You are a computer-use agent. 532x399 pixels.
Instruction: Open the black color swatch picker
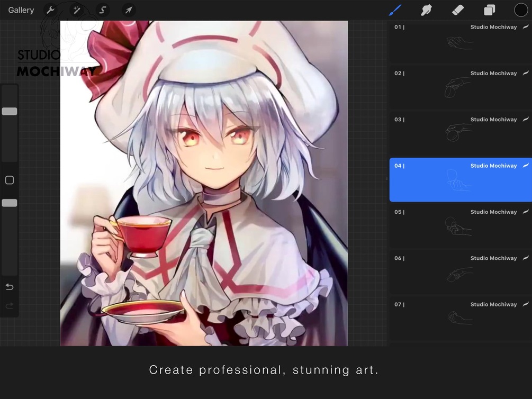point(521,10)
